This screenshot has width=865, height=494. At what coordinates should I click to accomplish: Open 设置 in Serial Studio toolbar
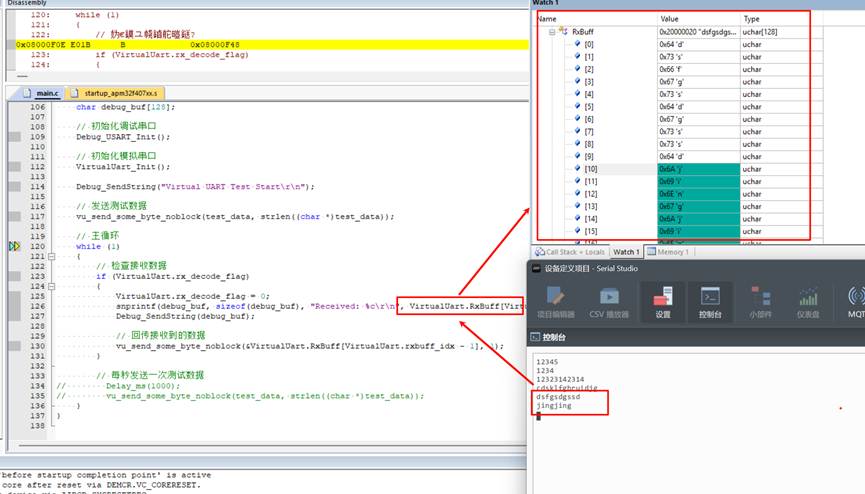tap(663, 302)
